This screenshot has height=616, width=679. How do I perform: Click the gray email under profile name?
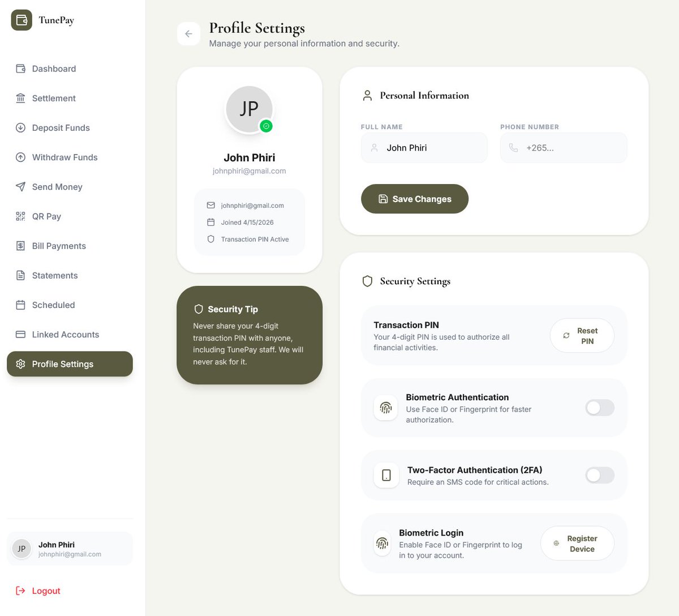pyautogui.click(x=250, y=171)
